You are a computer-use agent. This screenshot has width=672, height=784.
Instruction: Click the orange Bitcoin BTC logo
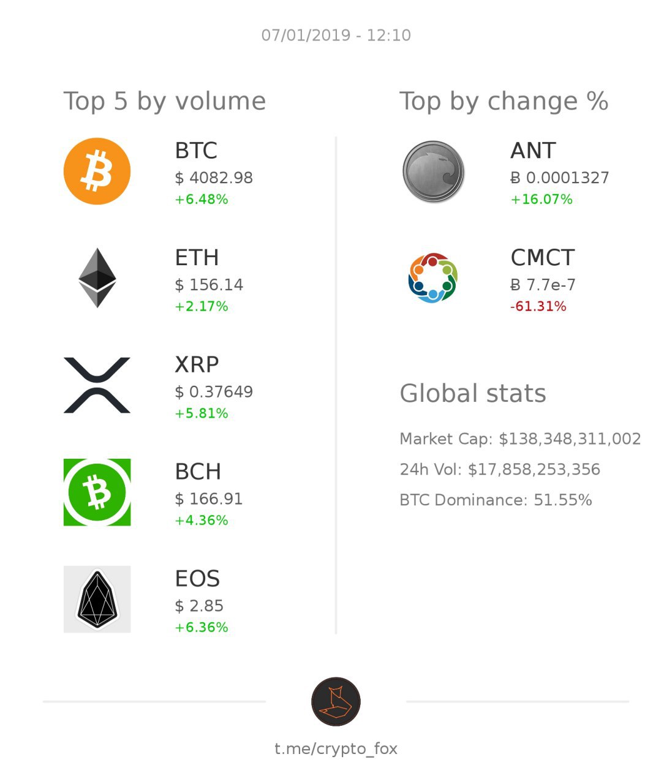pyautogui.click(x=97, y=171)
